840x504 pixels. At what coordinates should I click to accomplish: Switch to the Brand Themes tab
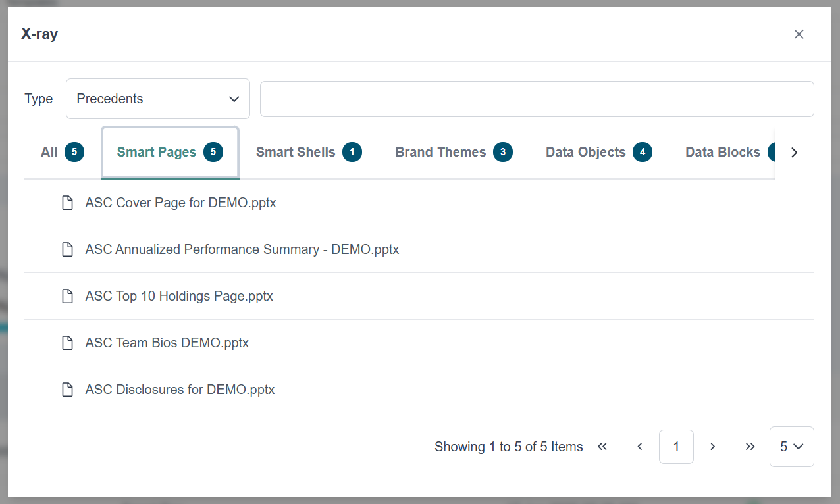coord(454,152)
